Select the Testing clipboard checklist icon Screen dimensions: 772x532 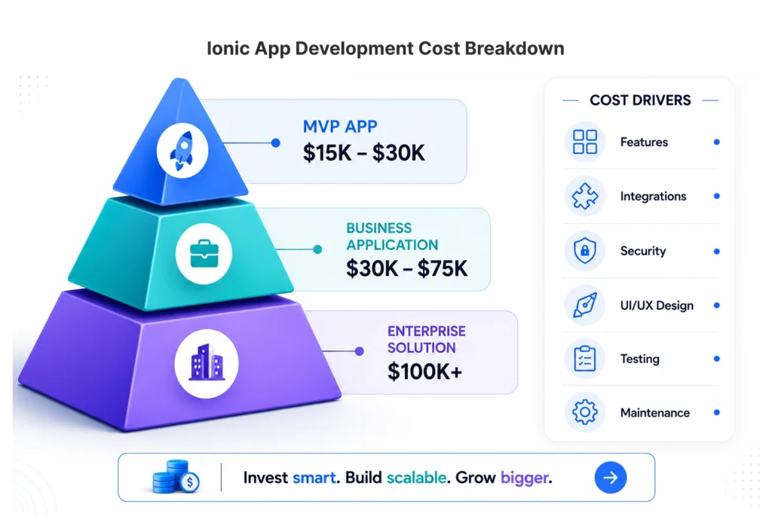(585, 358)
